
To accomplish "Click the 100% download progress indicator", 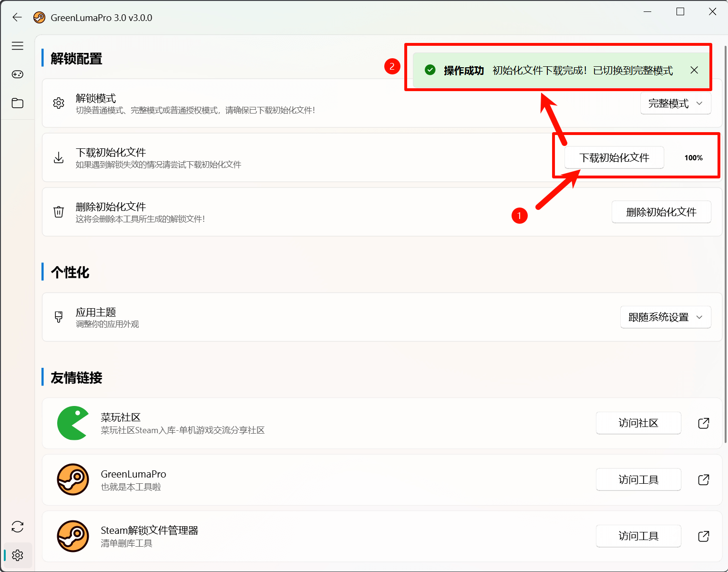I will [693, 158].
